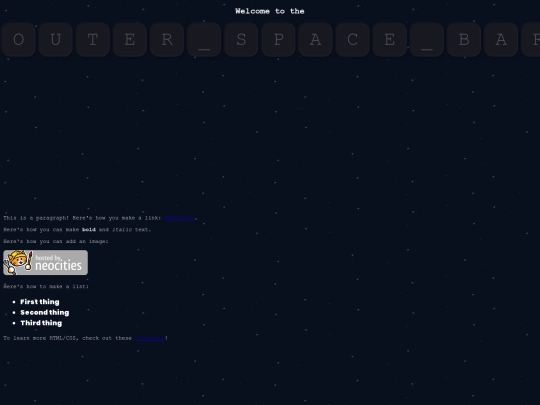Click underscore tile between OUTER and SPACE

click(204, 40)
